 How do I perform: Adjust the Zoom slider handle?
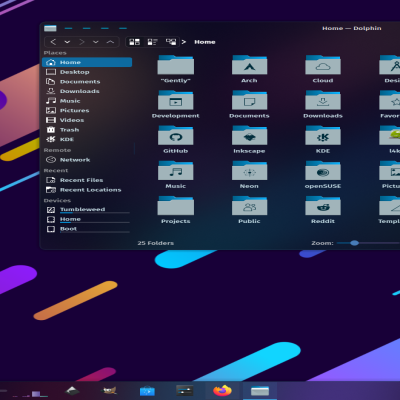click(355, 243)
